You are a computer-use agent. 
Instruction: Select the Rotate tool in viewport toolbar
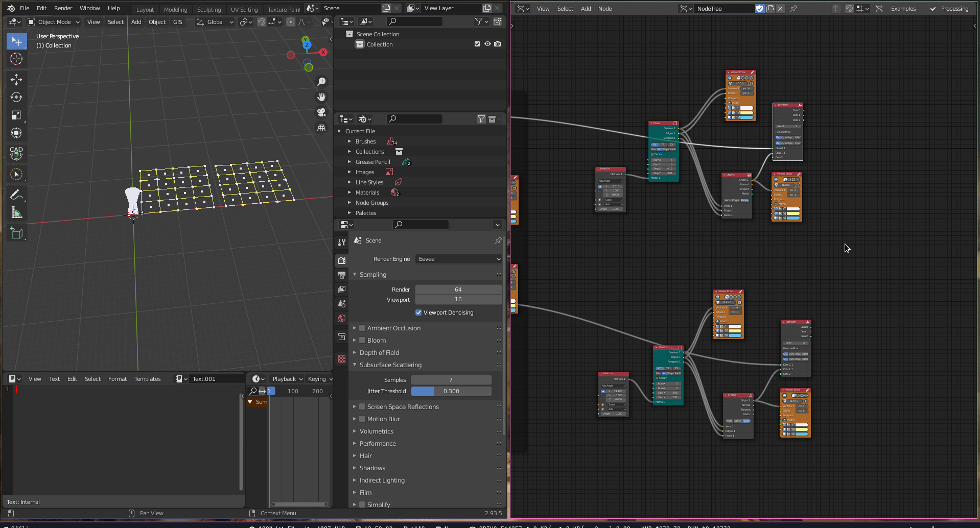[16, 97]
